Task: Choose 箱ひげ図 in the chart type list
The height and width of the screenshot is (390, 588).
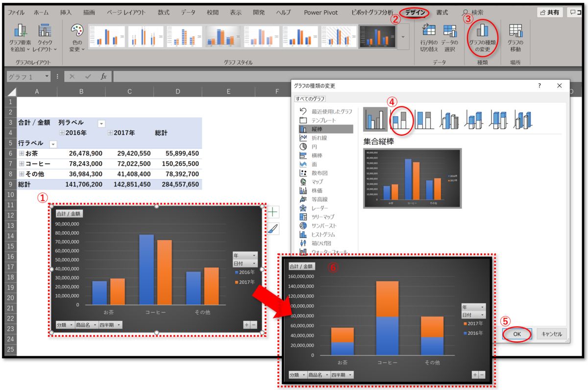Action: 325,243
